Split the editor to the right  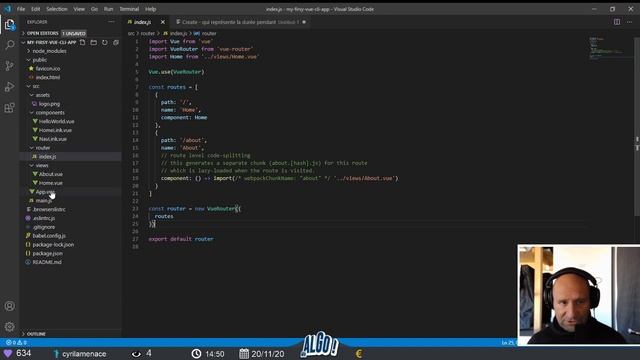click(617, 22)
